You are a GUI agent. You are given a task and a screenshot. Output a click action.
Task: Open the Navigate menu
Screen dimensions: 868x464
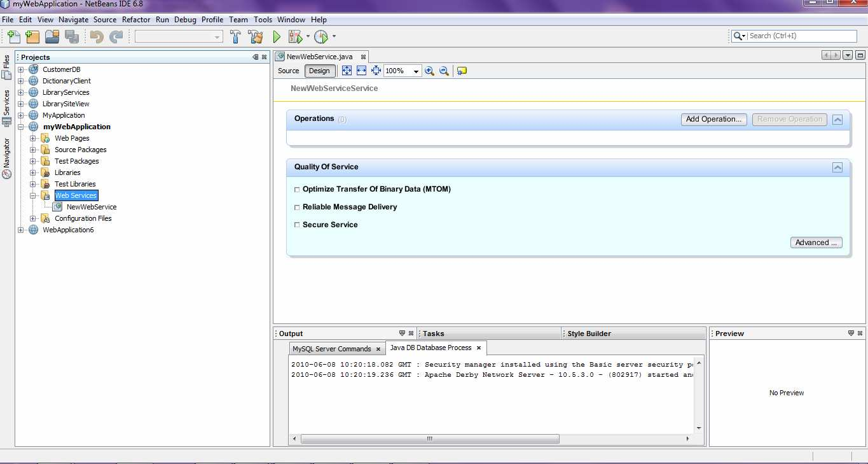click(73, 20)
